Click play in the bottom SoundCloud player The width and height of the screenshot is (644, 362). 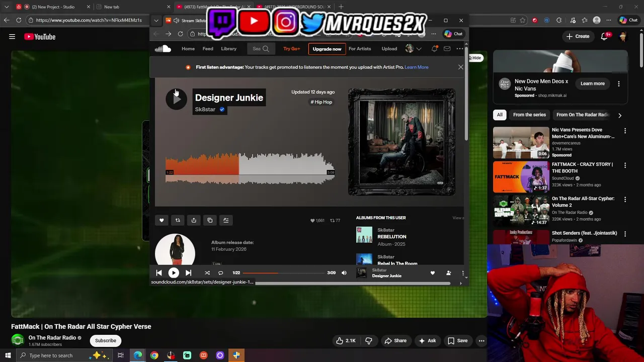pyautogui.click(x=174, y=273)
